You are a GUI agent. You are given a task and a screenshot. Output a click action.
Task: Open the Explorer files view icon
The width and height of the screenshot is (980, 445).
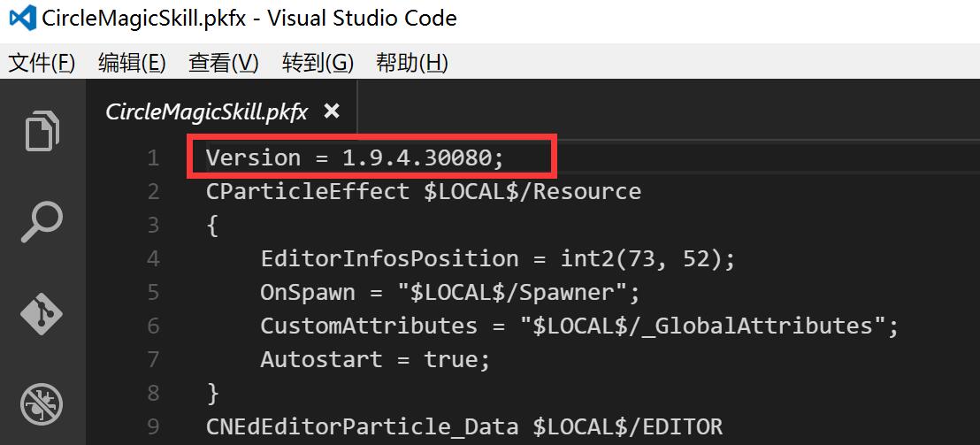(x=42, y=131)
